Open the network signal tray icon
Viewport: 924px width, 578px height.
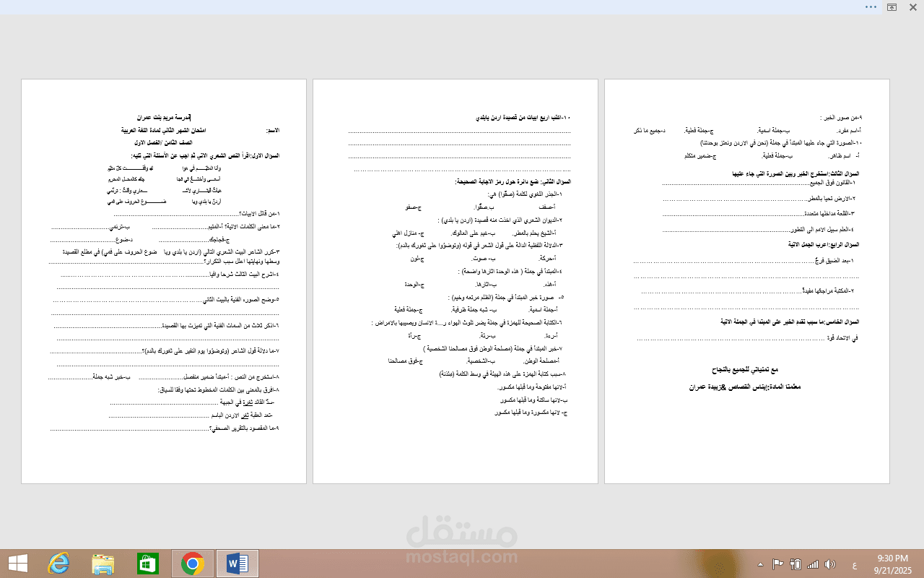click(813, 564)
